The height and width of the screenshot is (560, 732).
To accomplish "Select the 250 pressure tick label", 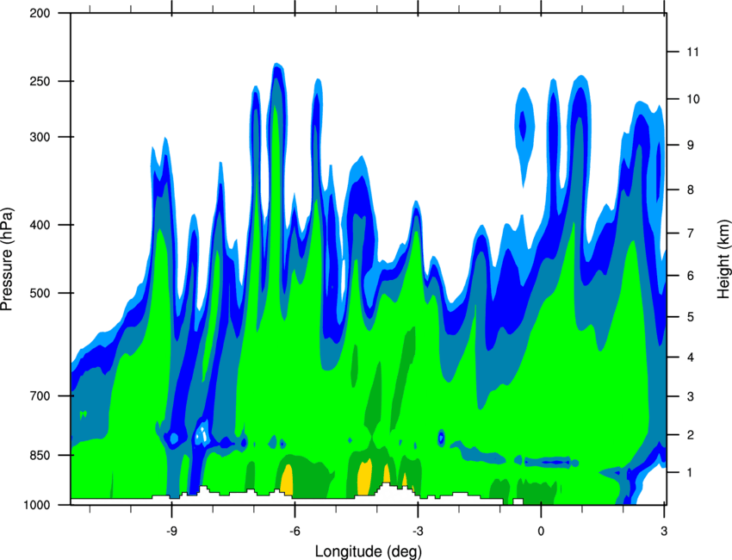I will (40, 81).
